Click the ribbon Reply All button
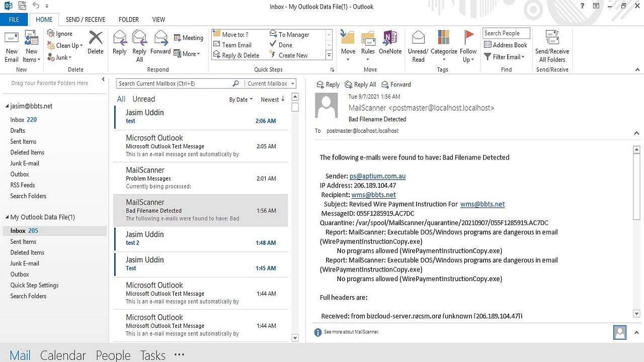644x362 pixels. pos(139,46)
